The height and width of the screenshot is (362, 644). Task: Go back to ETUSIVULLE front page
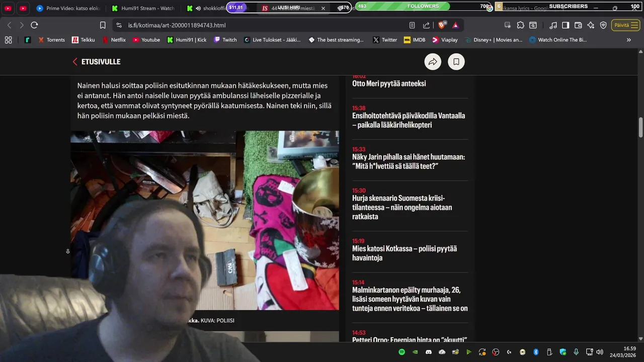coord(97,62)
